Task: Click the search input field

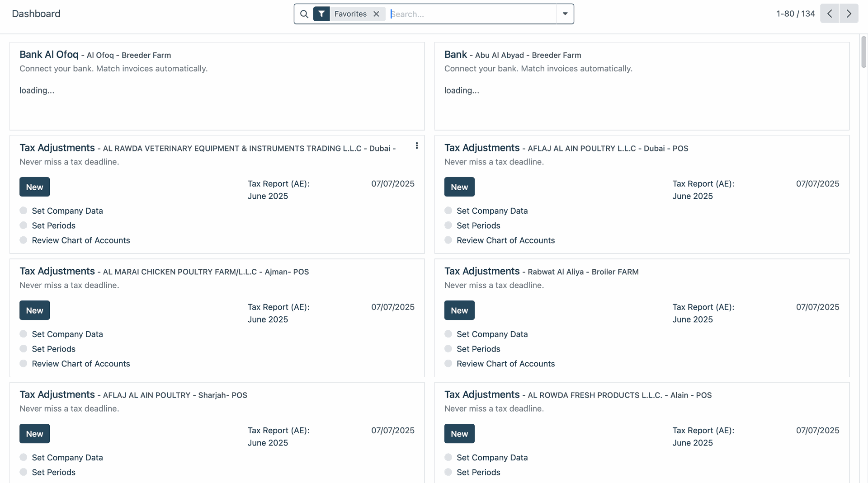Action: click(x=472, y=14)
